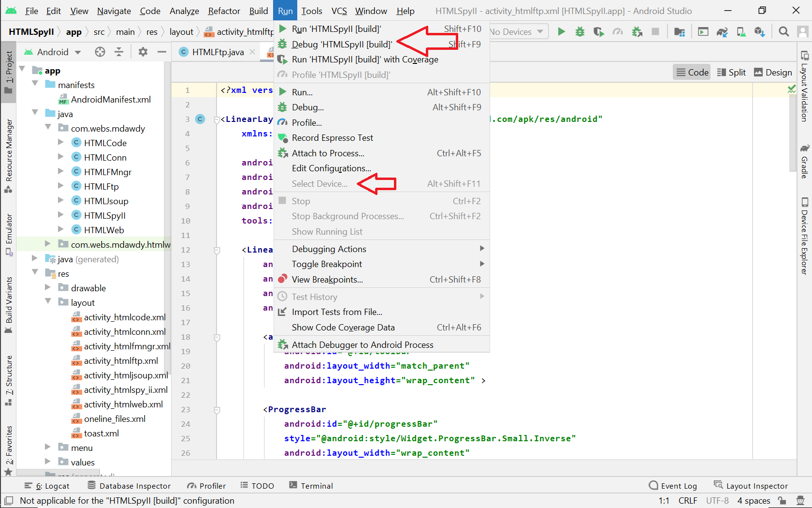Click the locate target icon in Project panel

(100, 52)
